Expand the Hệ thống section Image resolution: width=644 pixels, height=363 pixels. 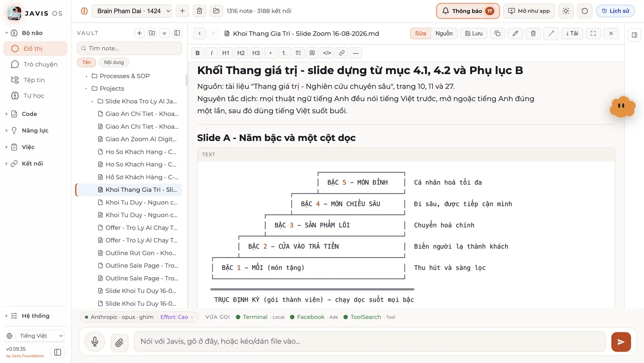click(x=35, y=316)
